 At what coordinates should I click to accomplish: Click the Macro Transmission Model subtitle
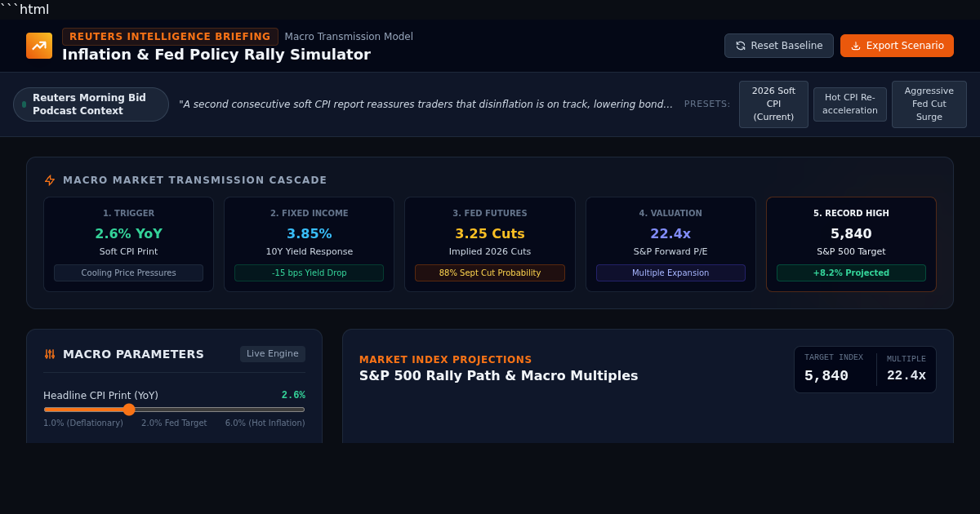pos(349,37)
